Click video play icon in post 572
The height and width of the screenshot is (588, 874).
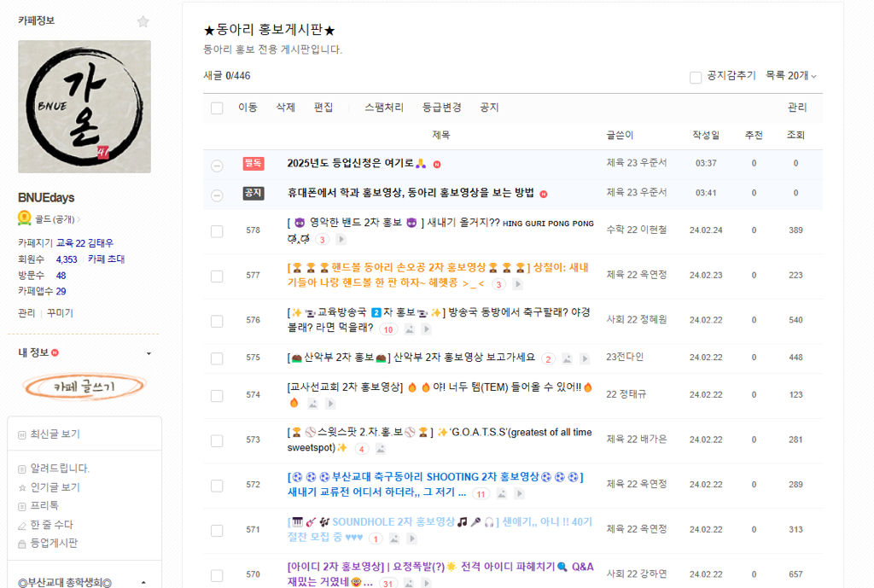pos(519,494)
